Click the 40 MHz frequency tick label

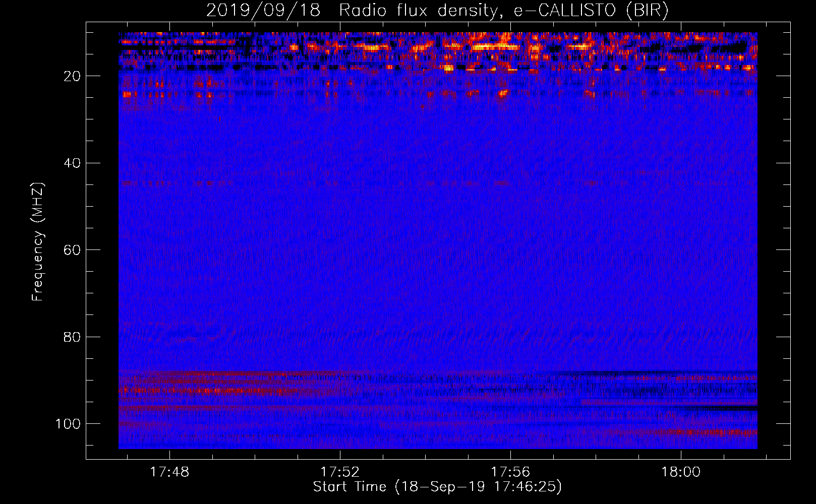click(72, 163)
